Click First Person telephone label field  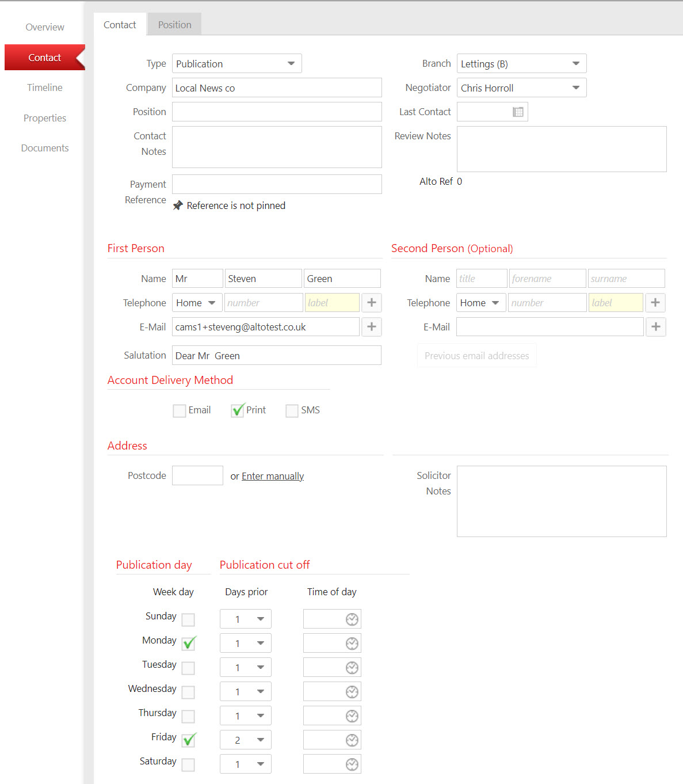tap(332, 303)
